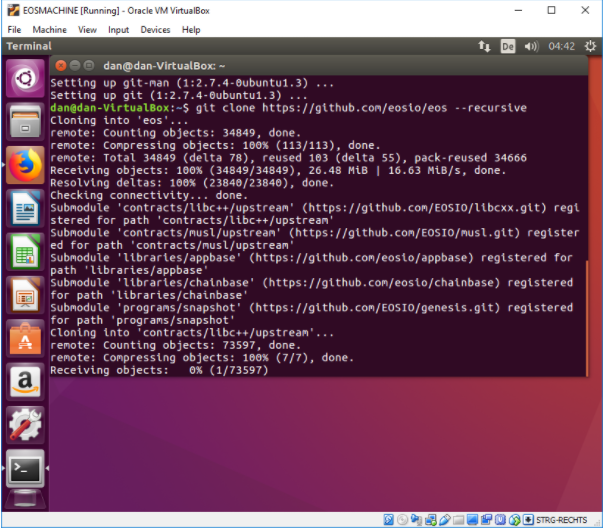The width and height of the screenshot is (603, 529).
Task: Open the File menu
Action: click(x=14, y=30)
